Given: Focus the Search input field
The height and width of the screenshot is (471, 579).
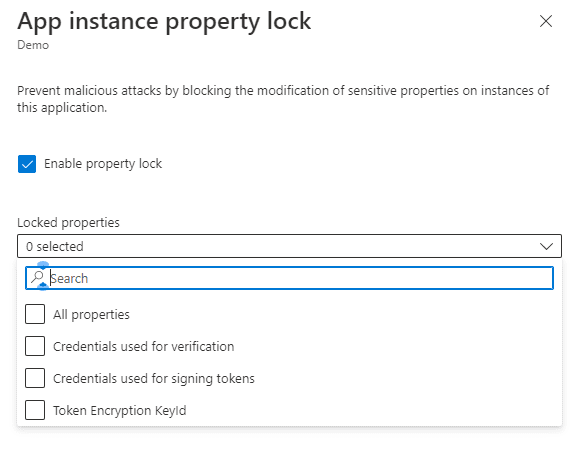Looking at the screenshot, I should point(290,278).
